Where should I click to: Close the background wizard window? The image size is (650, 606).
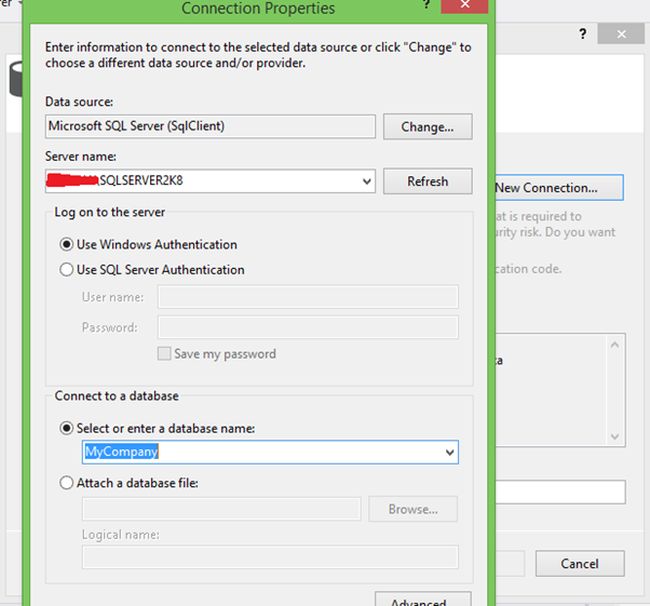(621, 34)
